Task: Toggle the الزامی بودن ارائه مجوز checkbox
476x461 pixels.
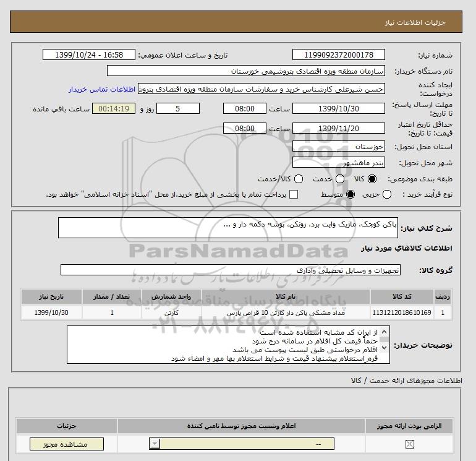Action: [409, 444]
